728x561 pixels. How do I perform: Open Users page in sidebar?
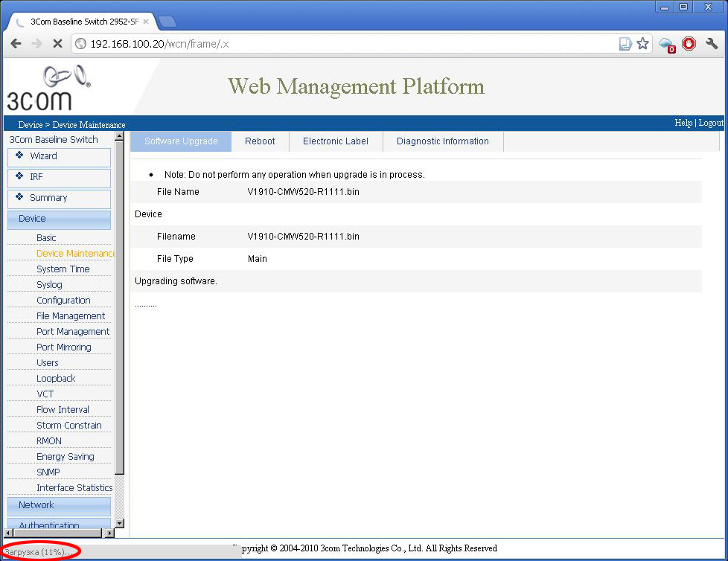pos(48,363)
